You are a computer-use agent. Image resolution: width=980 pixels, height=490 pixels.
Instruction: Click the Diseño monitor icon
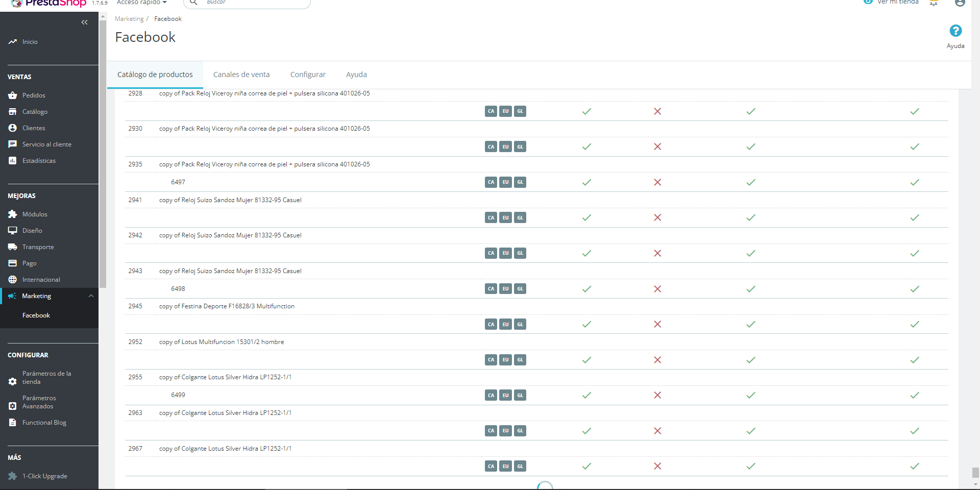pyautogui.click(x=13, y=231)
